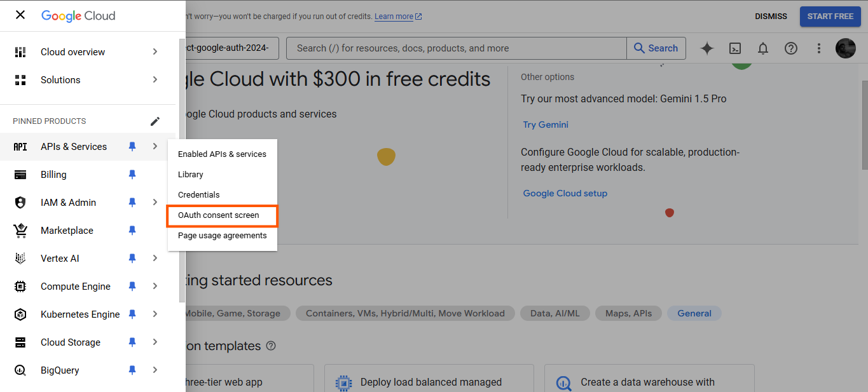Viewport: 868px width, 392px height.
Task: Open Credentials from the APIs & Services menu
Action: (197, 195)
